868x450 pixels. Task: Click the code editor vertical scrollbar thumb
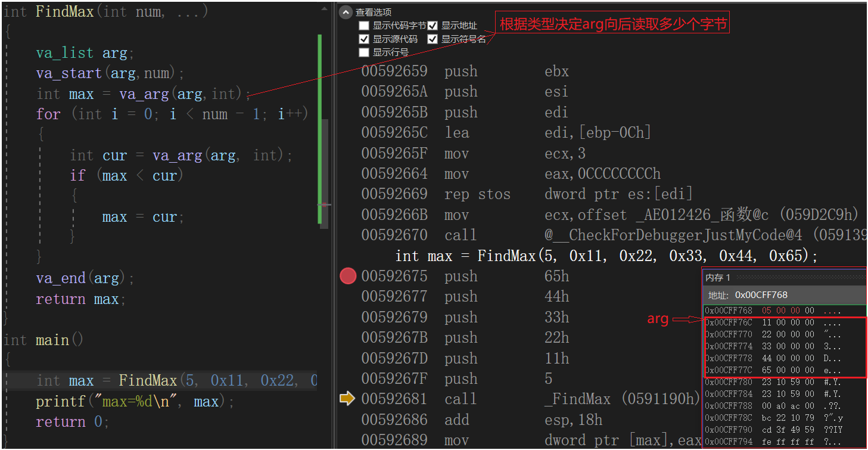coord(324,173)
